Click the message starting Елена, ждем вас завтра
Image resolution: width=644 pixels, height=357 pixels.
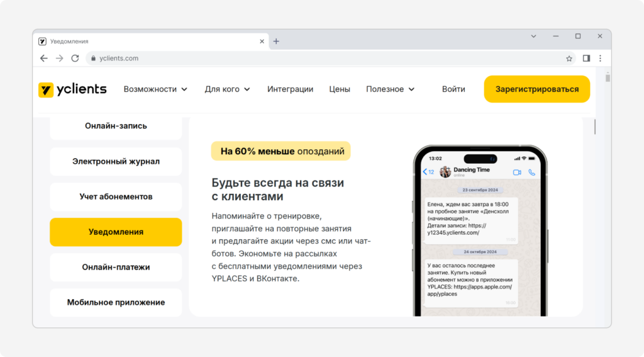click(470, 221)
